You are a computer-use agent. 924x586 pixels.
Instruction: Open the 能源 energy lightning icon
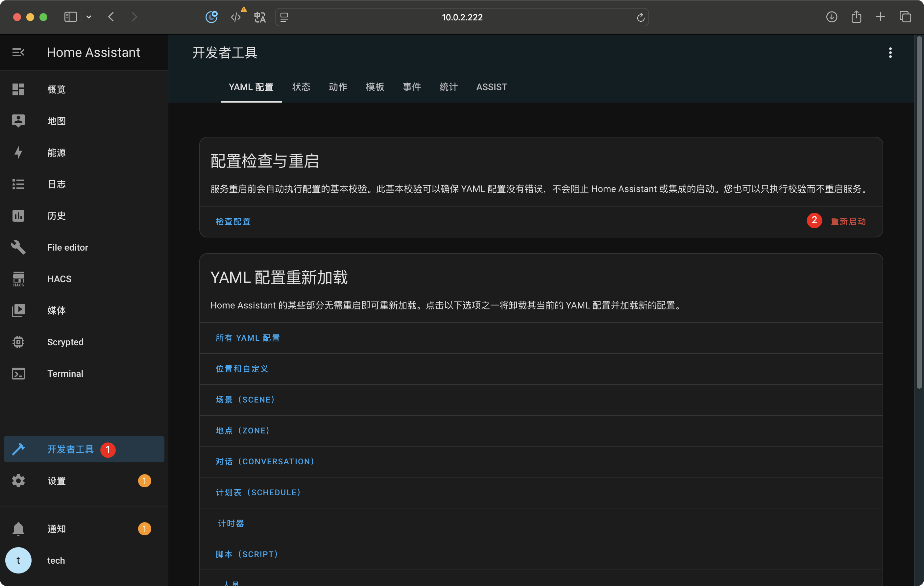pyautogui.click(x=18, y=152)
